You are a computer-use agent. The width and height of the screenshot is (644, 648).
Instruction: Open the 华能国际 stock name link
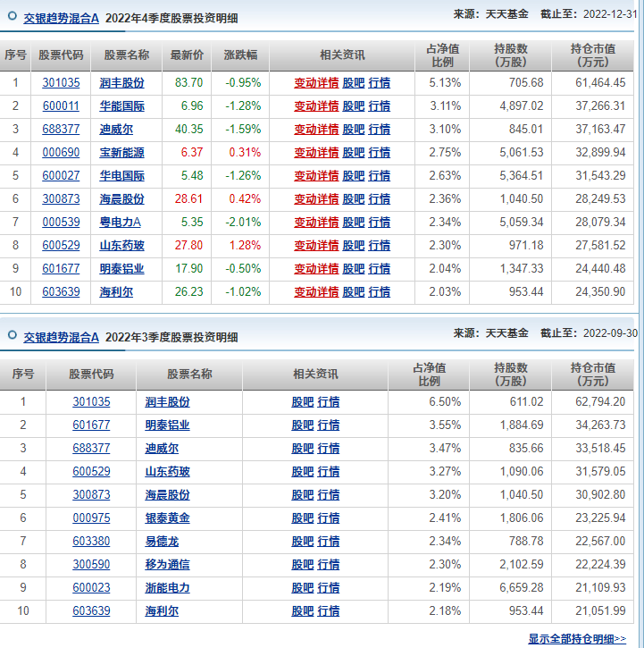coord(121,105)
